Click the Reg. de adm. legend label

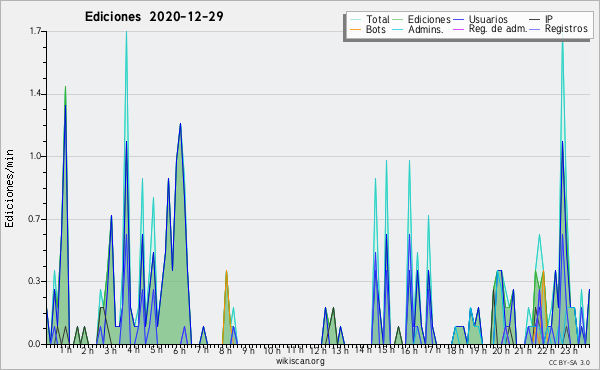[x=498, y=29]
